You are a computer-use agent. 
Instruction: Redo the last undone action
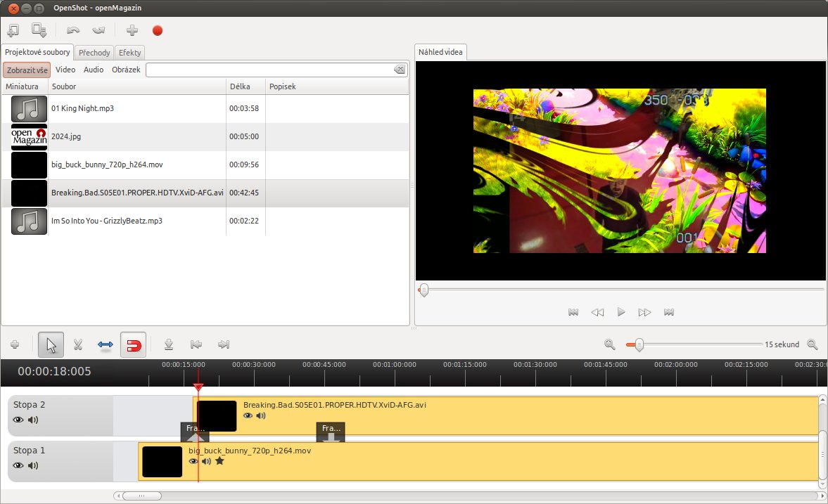coord(98,31)
